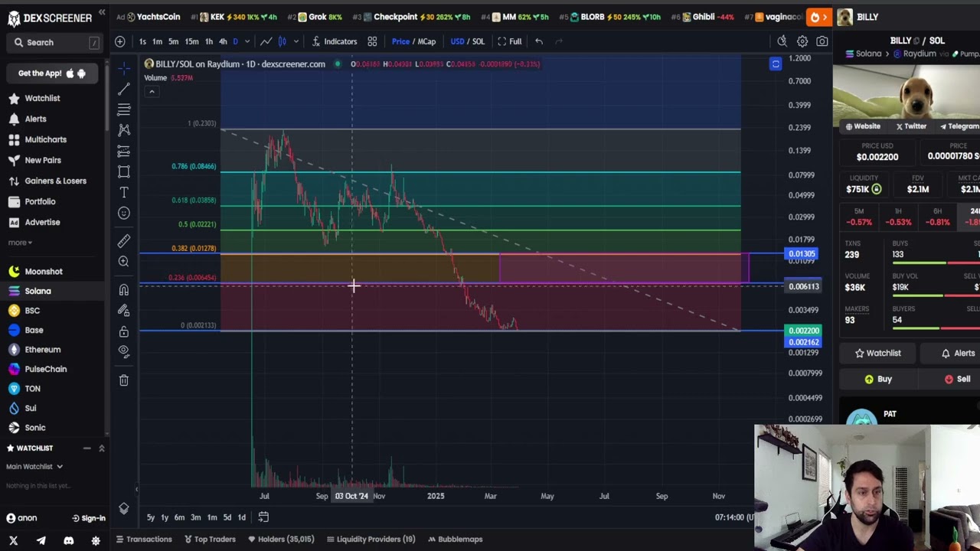Screen dimensions: 980x551
Task: Click the Sign-in link
Action: tap(89, 518)
